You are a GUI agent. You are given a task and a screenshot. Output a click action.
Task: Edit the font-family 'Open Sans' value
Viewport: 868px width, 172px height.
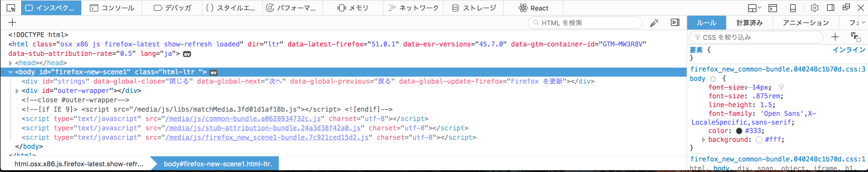click(753, 118)
